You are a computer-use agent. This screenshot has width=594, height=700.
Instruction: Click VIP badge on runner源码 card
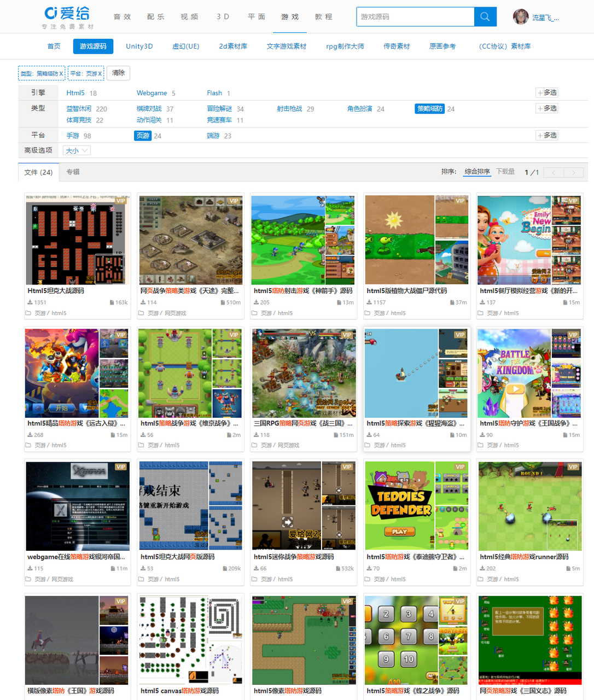pyautogui.click(x=573, y=467)
